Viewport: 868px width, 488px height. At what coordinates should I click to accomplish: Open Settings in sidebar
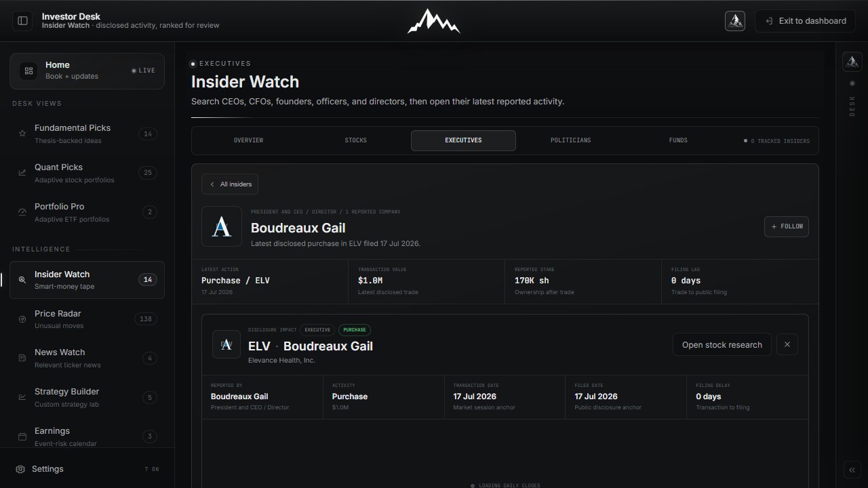pyautogui.click(x=87, y=469)
